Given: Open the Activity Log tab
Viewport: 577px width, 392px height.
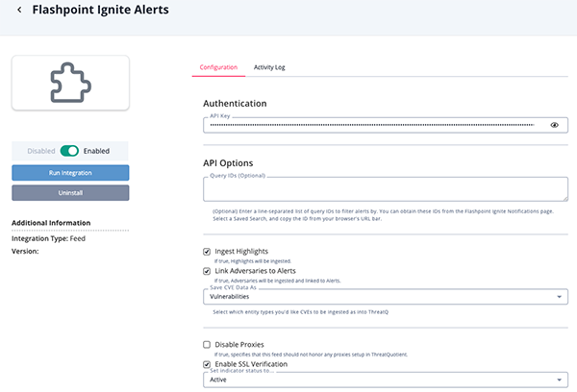Looking at the screenshot, I should 269,67.
